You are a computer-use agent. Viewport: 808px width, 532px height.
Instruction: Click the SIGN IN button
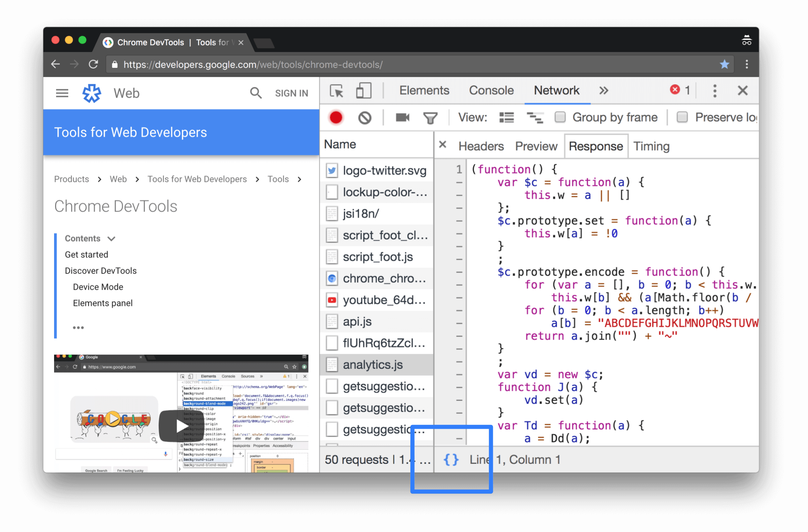[x=291, y=93]
